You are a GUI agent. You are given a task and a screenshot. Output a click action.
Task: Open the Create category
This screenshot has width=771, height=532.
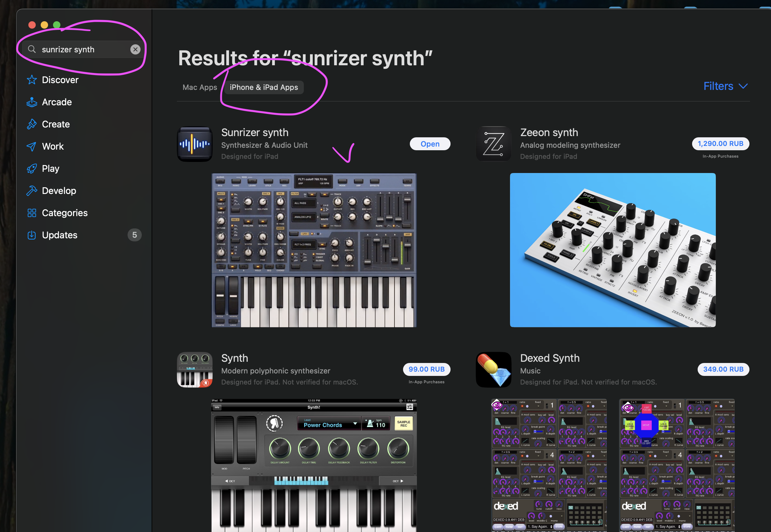(55, 124)
